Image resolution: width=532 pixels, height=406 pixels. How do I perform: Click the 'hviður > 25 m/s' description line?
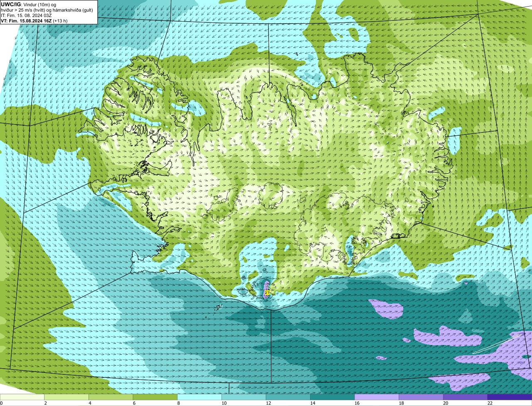(x=47, y=10)
